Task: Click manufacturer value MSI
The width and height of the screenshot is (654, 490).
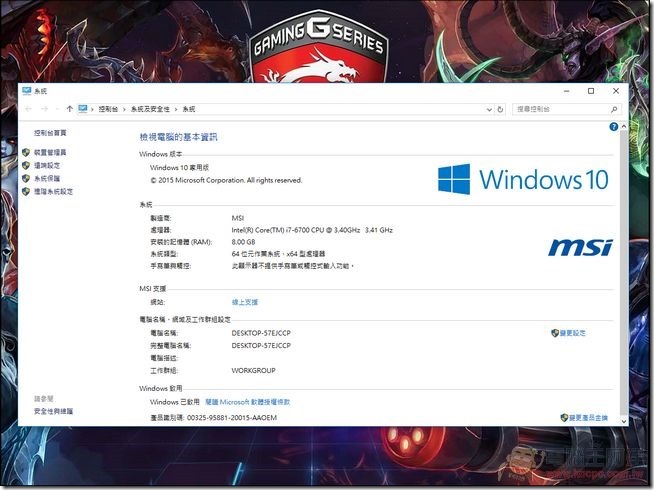Action: pos(238,218)
